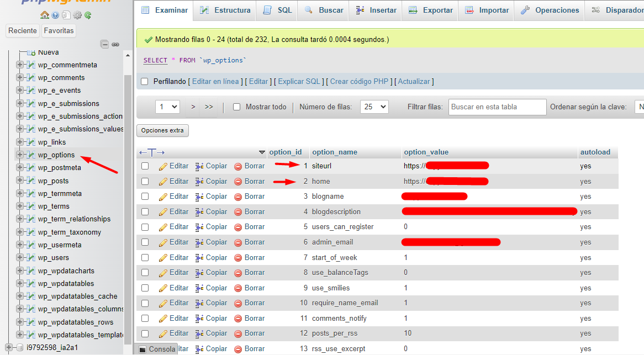
Task: Go to the Insertar tab
Action: point(376,10)
